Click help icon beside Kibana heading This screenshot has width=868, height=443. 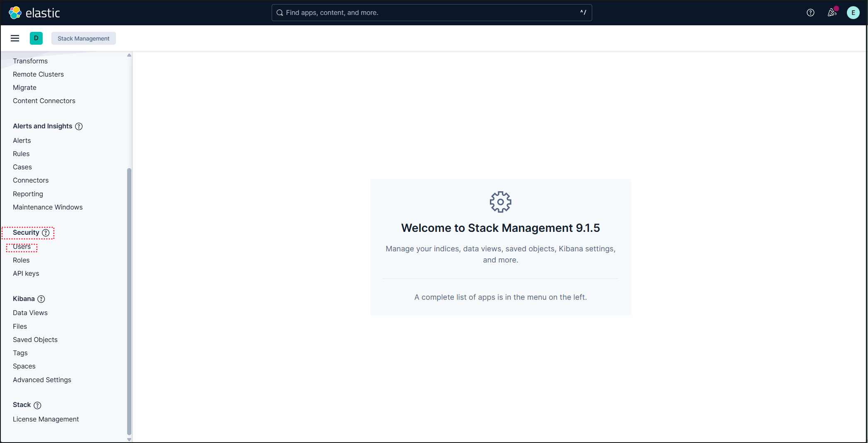click(x=41, y=299)
